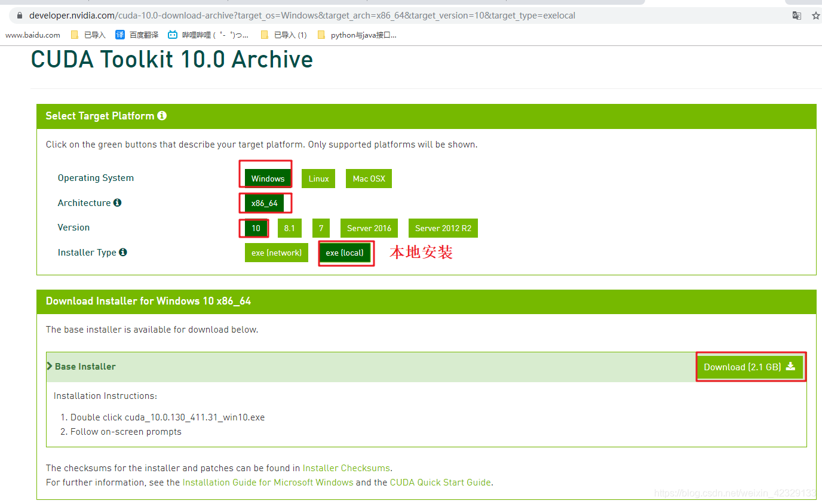
Task: Select Server 2016 version
Action: [x=369, y=228]
